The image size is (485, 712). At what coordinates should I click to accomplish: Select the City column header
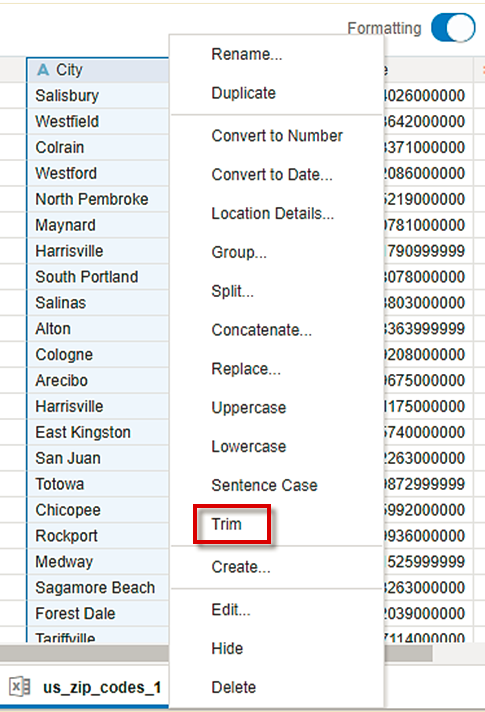tap(98, 70)
